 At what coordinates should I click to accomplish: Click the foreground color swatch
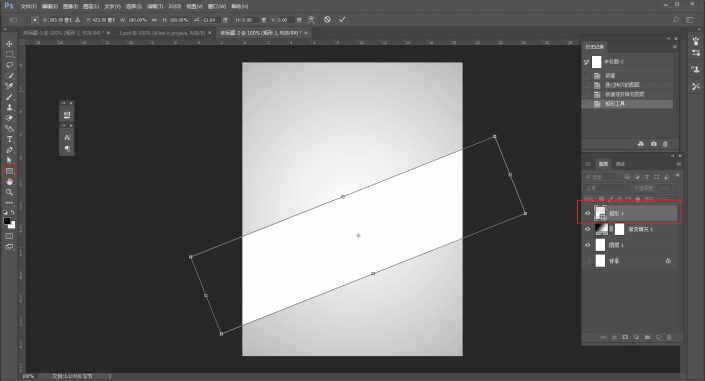pyautogui.click(x=7, y=221)
